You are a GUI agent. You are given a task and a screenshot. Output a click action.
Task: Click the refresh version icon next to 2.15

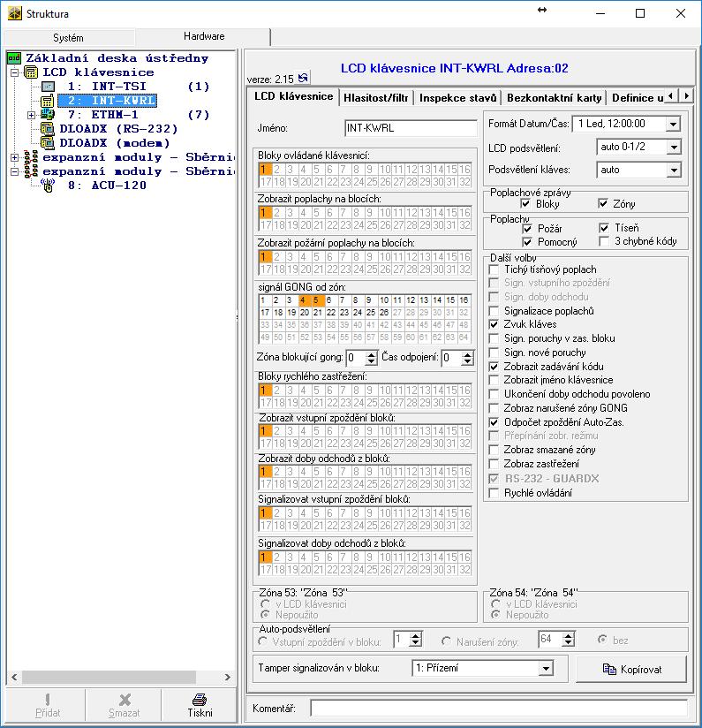[303, 78]
